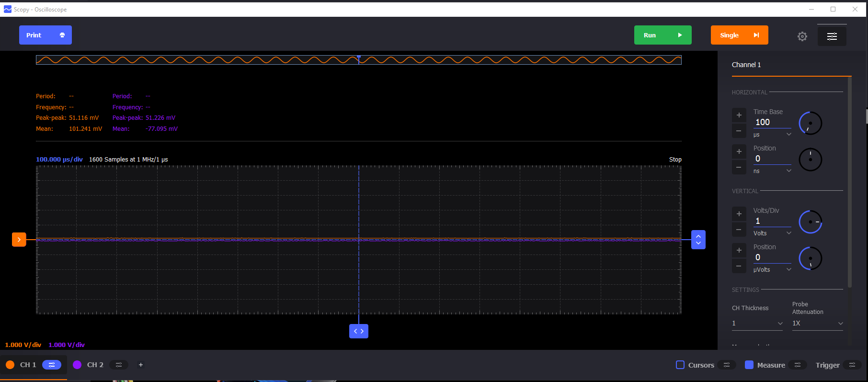Viewport: 868px width, 382px height.
Task: Click the Time Base value field
Action: [x=772, y=122]
